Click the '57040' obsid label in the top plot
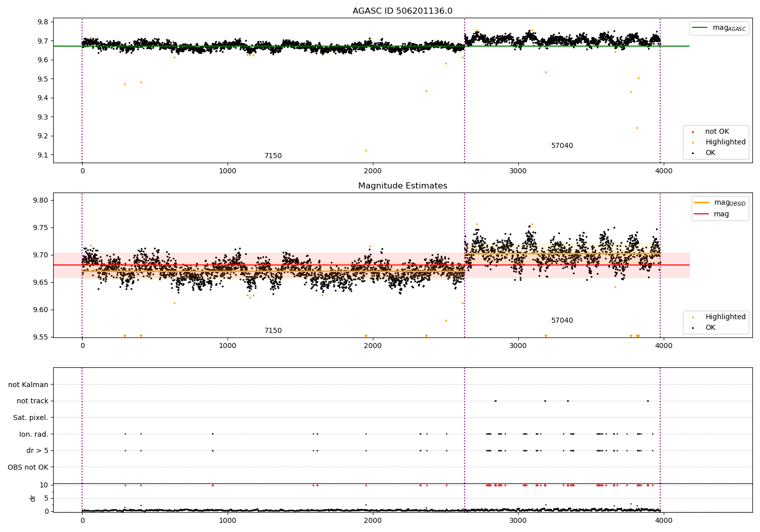 [x=562, y=145]
